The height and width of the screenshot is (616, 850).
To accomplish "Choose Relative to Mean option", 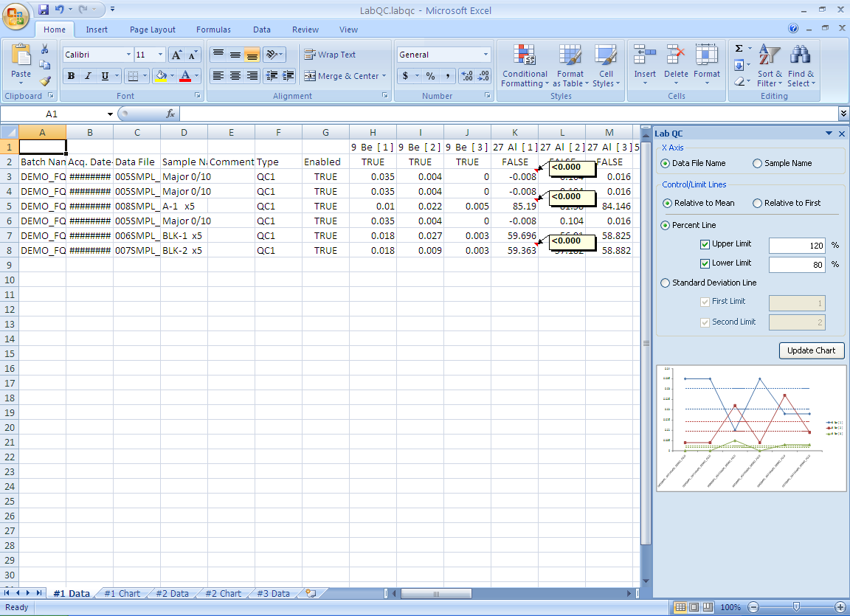I will coord(667,203).
